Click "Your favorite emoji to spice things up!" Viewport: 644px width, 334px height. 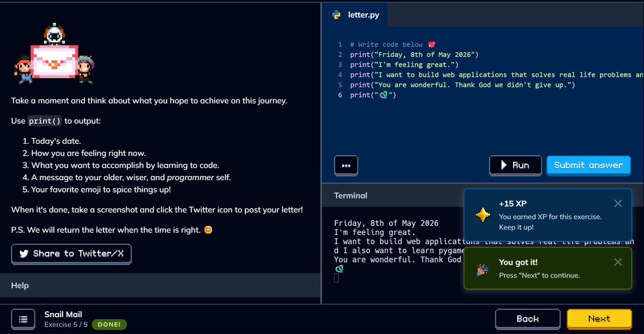click(101, 190)
